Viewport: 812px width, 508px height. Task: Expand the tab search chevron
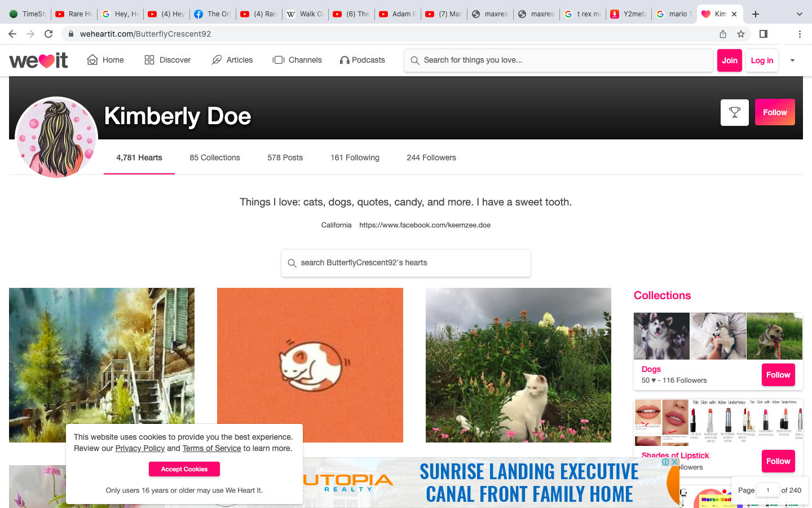pos(799,14)
